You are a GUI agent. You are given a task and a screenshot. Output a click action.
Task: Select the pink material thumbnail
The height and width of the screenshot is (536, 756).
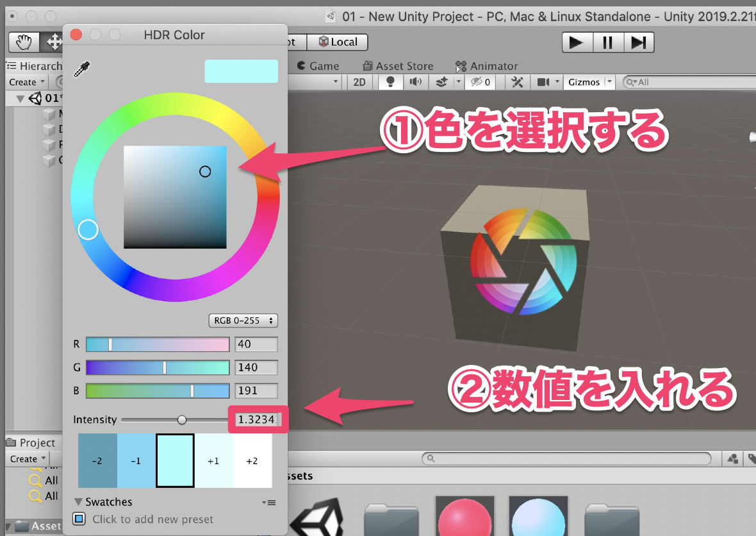pyautogui.click(x=464, y=515)
